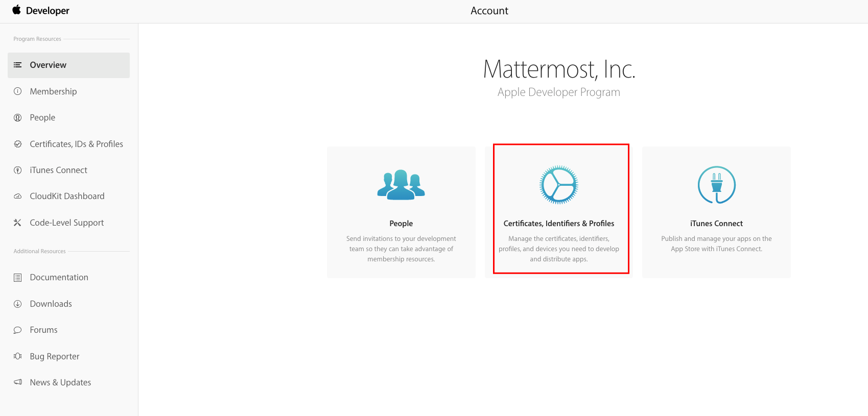Click the Downloads arrow icon in sidebar

(18, 304)
